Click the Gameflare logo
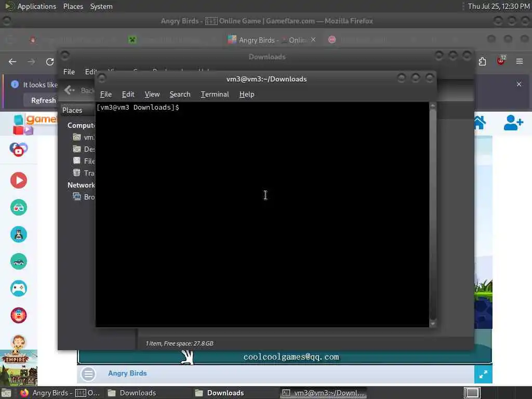Image resolution: width=532 pixels, height=399 pixels. [34, 124]
